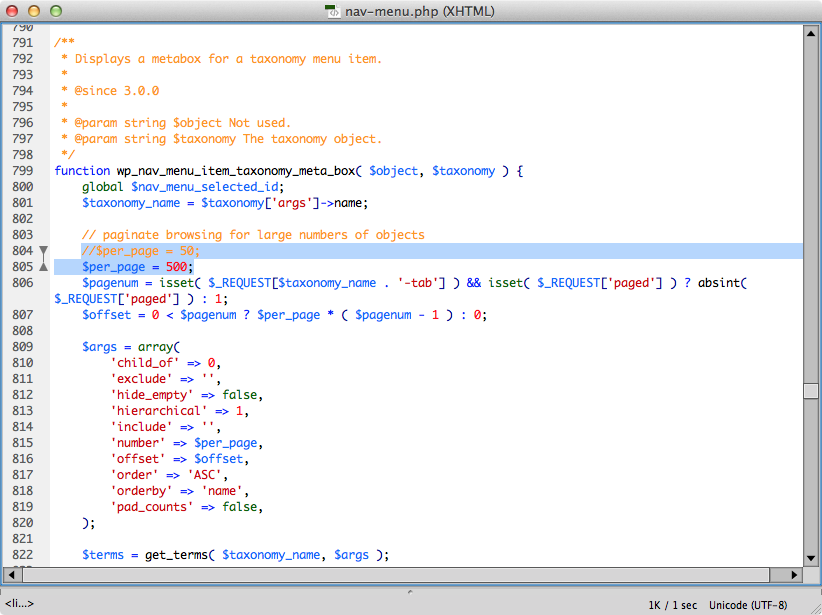Click the "global $nav_menu_selected_id;" statement

click(x=183, y=187)
